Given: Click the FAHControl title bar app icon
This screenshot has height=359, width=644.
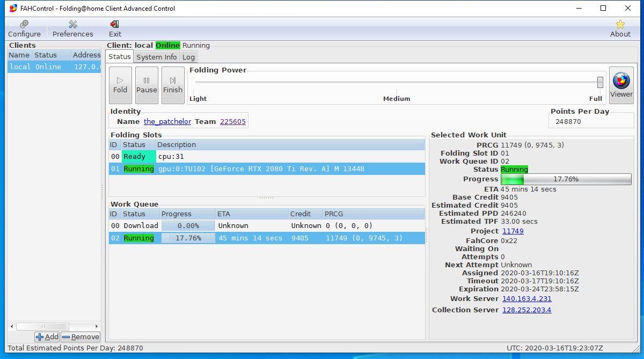Looking at the screenshot, I should (x=13, y=8).
